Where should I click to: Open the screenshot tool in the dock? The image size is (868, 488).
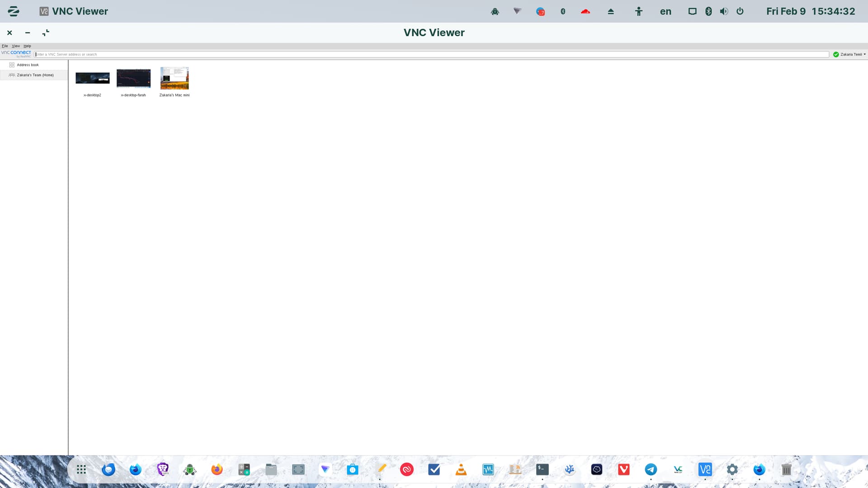pos(298,470)
